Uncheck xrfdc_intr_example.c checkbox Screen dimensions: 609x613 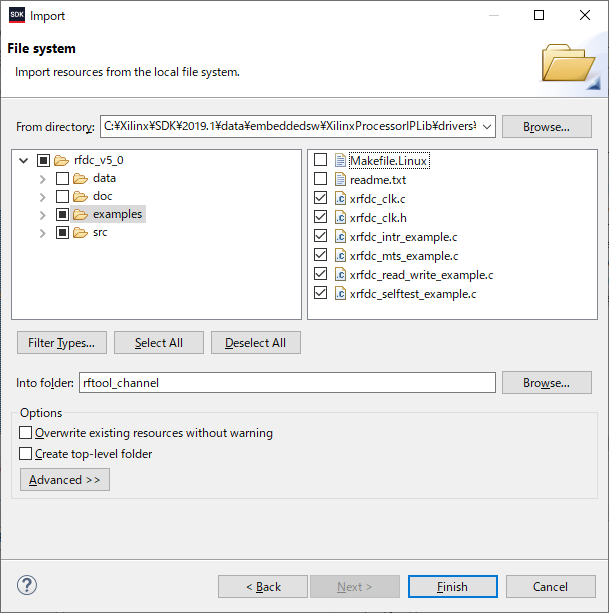point(321,236)
